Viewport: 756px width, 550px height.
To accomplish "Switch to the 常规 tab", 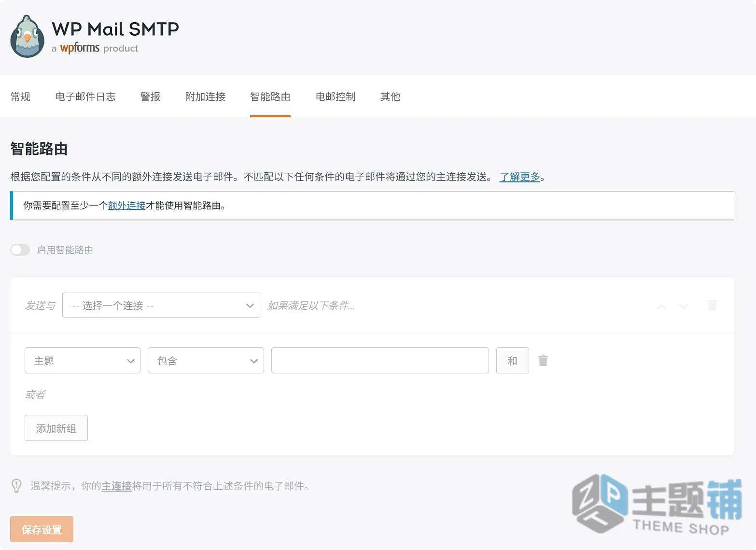I will [20, 96].
